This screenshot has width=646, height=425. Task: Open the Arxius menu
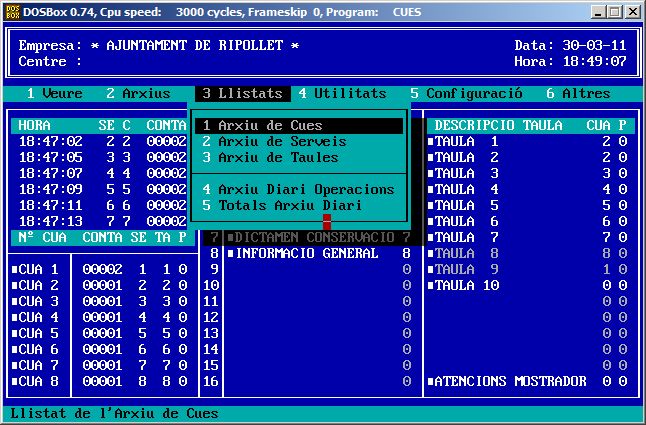click(138, 94)
